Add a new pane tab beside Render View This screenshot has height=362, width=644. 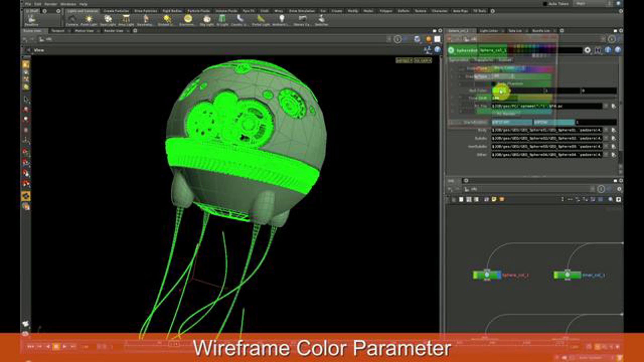tap(135, 31)
